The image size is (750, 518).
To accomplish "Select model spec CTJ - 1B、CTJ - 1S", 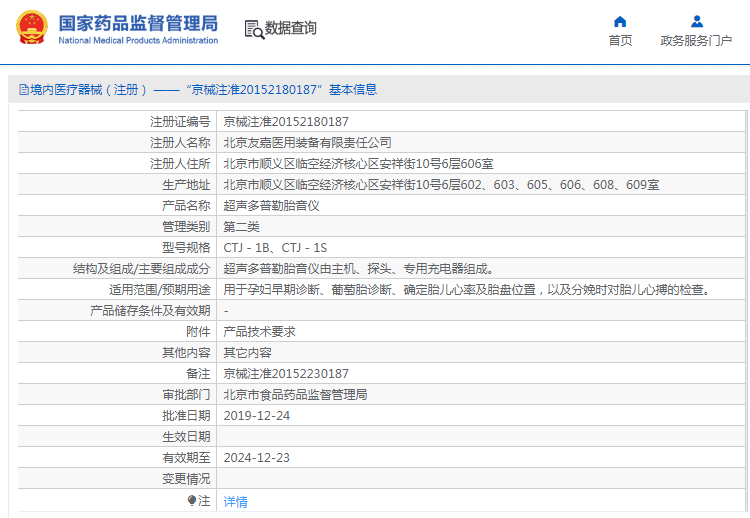I will (x=275, y=248).
